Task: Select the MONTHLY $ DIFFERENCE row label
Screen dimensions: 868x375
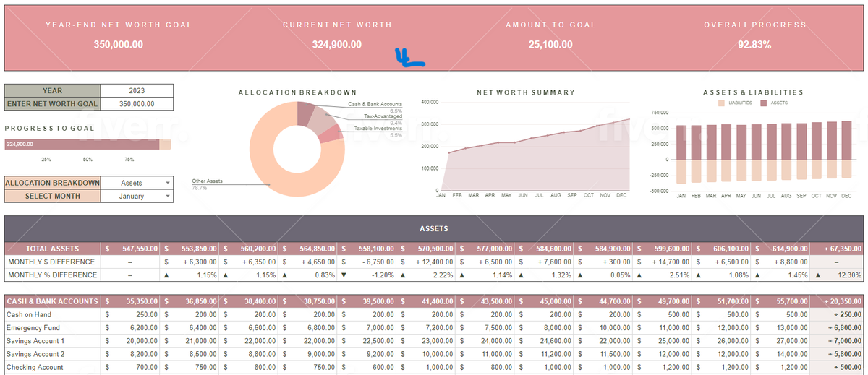Action: point(52,262)
